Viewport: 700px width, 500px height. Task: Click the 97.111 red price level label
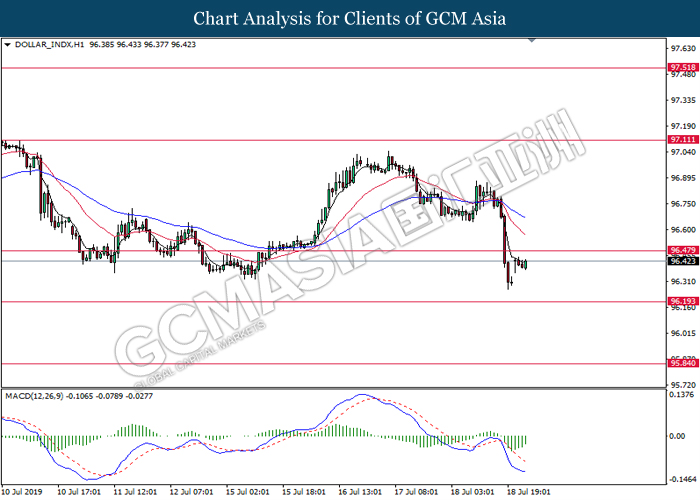683,140
